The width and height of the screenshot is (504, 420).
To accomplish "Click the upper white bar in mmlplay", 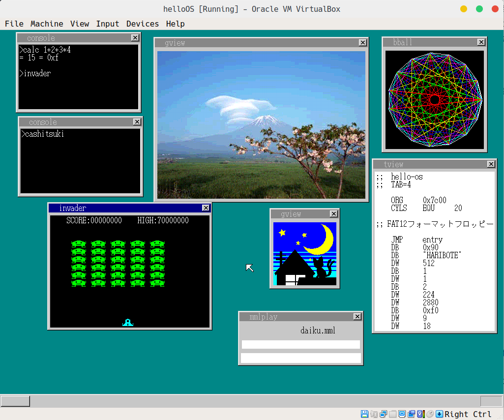I will pos(300,344).
